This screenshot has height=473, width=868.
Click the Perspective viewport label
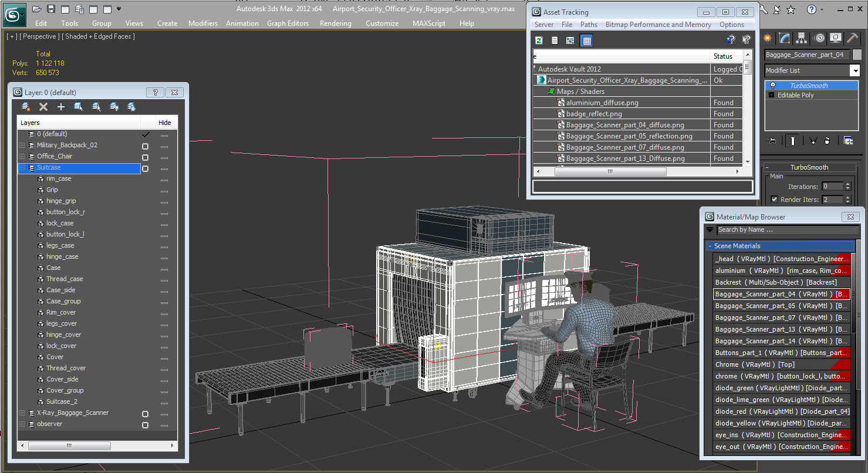pos(40,36)
